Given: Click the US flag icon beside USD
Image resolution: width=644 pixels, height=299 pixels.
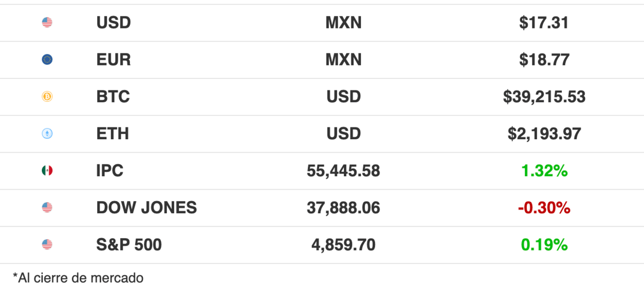Looking at the screenshot, I should (x=47, y=22).
